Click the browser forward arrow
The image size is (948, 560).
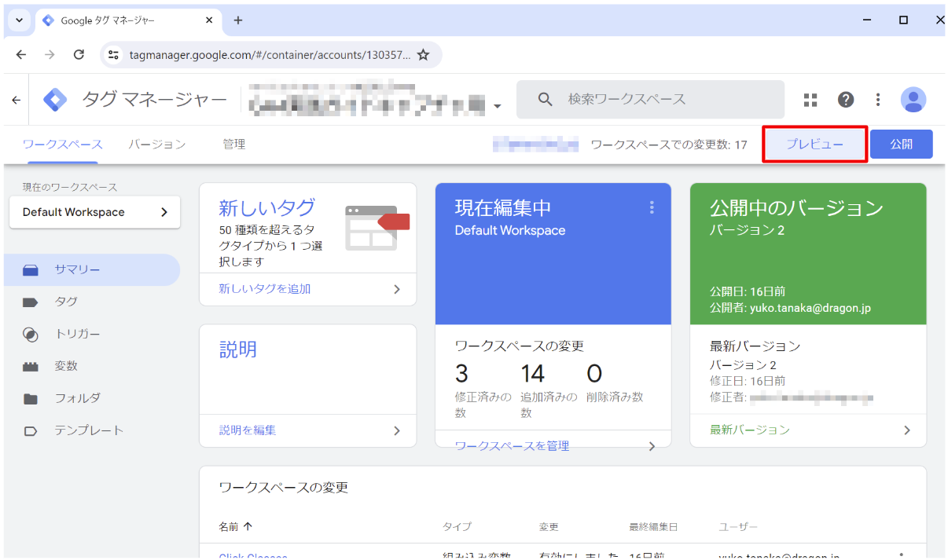[x=50, y=55]
